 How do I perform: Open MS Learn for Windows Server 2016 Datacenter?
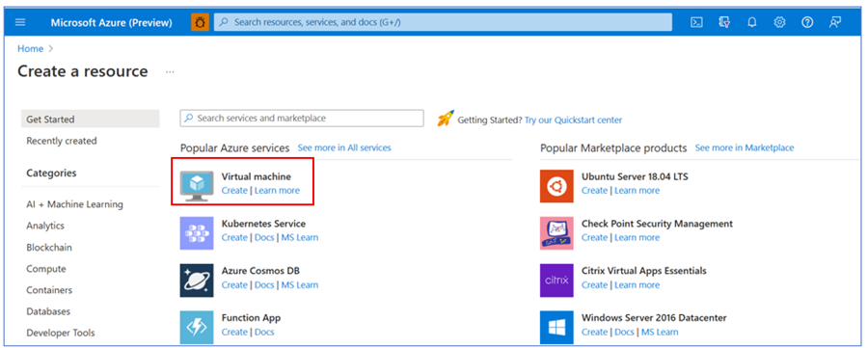pyautogui.click(x=660, y=332)
